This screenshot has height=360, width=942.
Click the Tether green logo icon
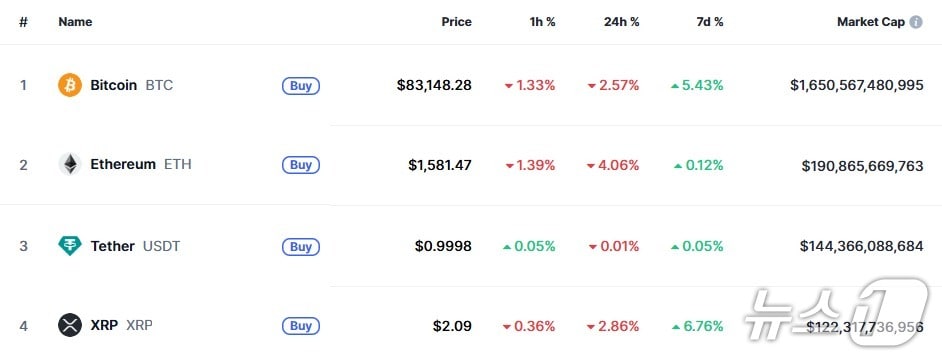coord(70,246)
